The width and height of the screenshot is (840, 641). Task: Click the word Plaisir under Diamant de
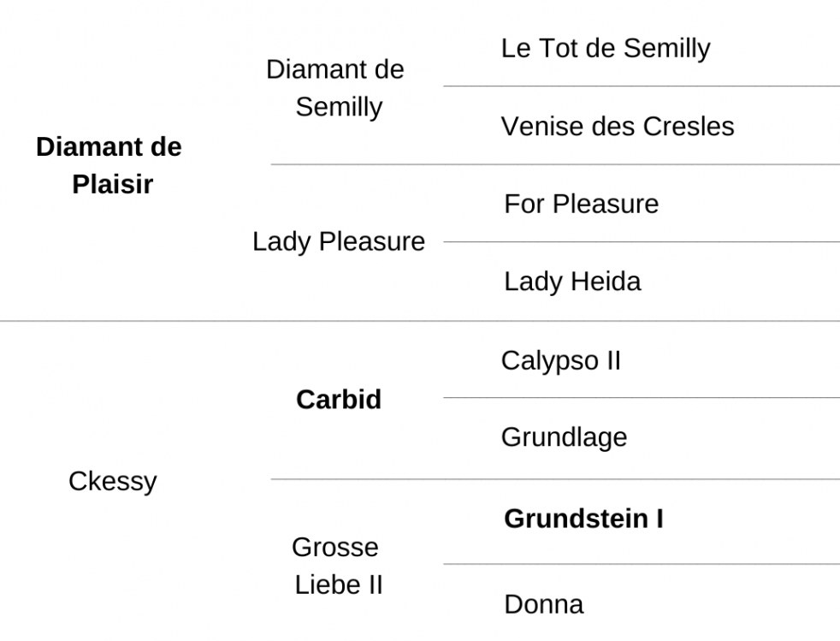[x=113, y=184]
